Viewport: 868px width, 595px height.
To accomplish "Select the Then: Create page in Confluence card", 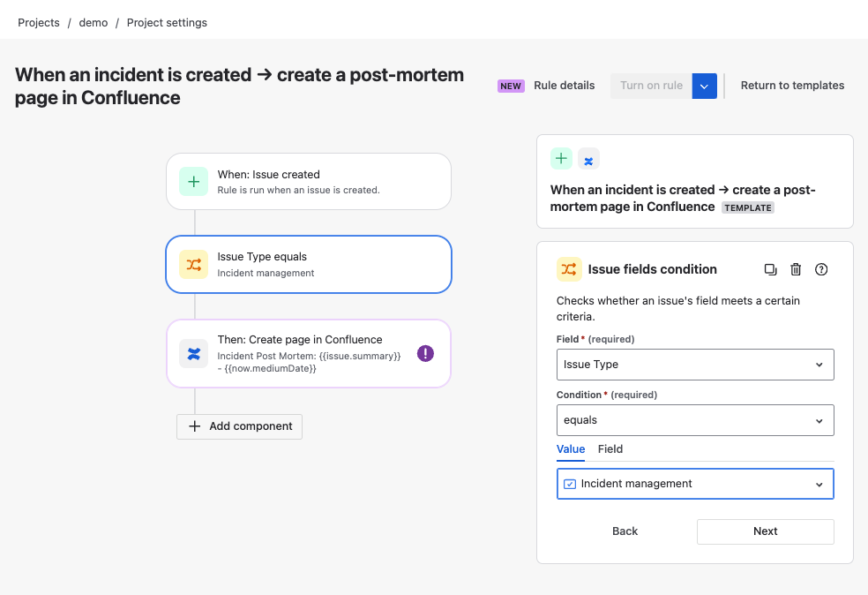I will tap(309, 353).
